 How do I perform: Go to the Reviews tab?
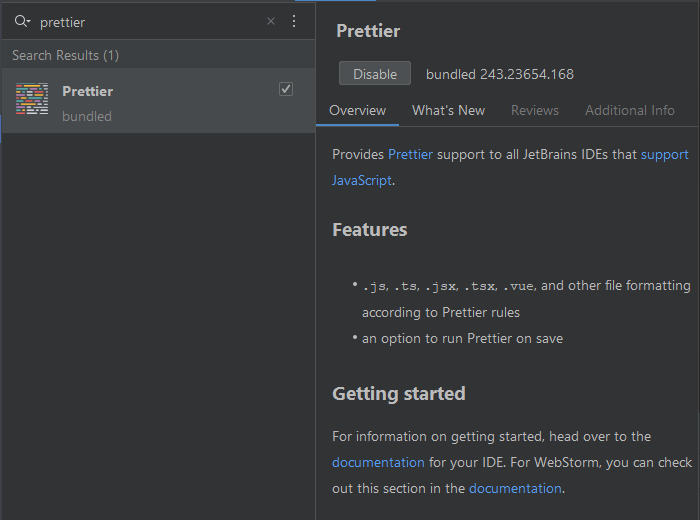click(535, 110)
